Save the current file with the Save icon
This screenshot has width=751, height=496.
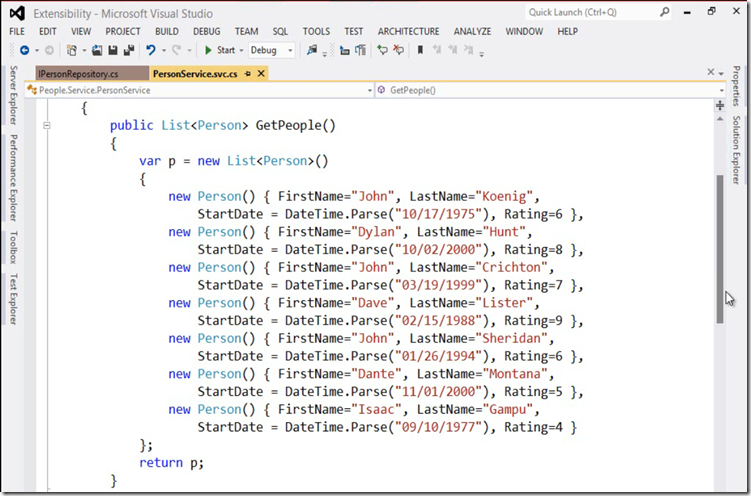coord(113,50)
